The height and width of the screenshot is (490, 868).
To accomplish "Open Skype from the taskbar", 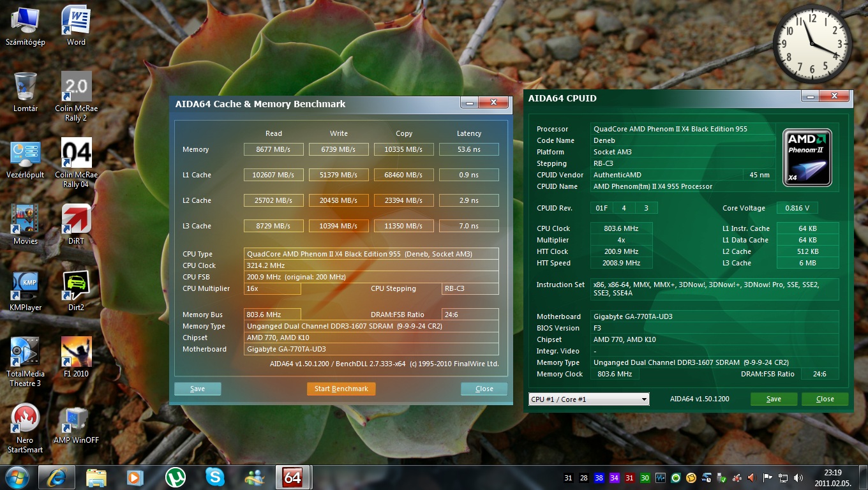I will tap(215, 477).
